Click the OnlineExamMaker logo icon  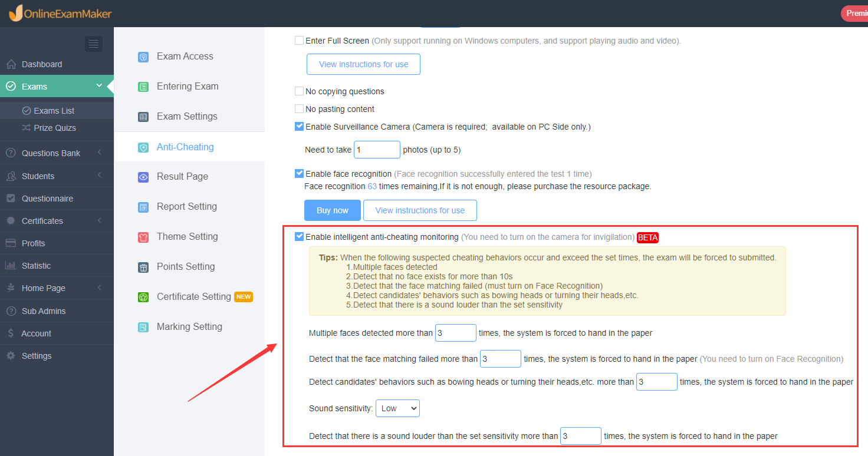(15, 13)
